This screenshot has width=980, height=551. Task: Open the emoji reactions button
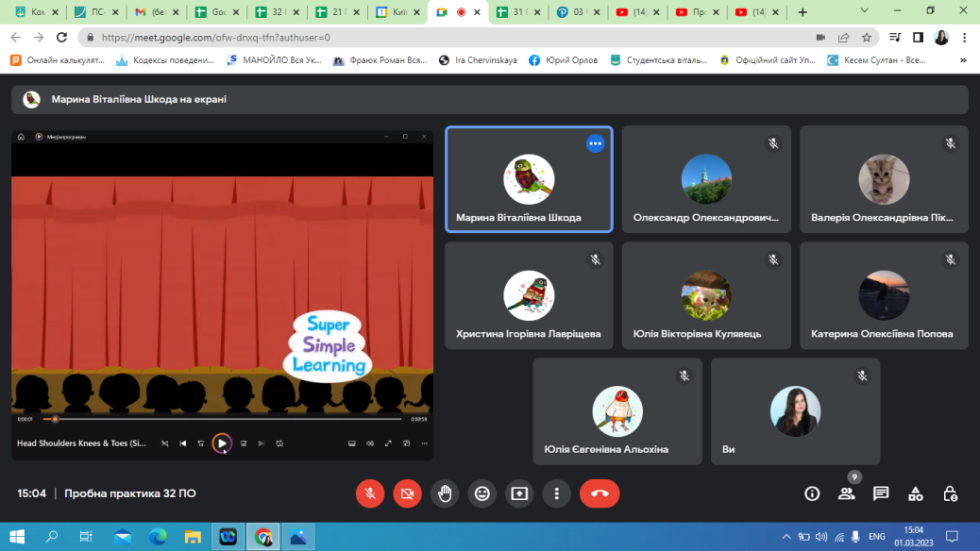tap(482, 493)
